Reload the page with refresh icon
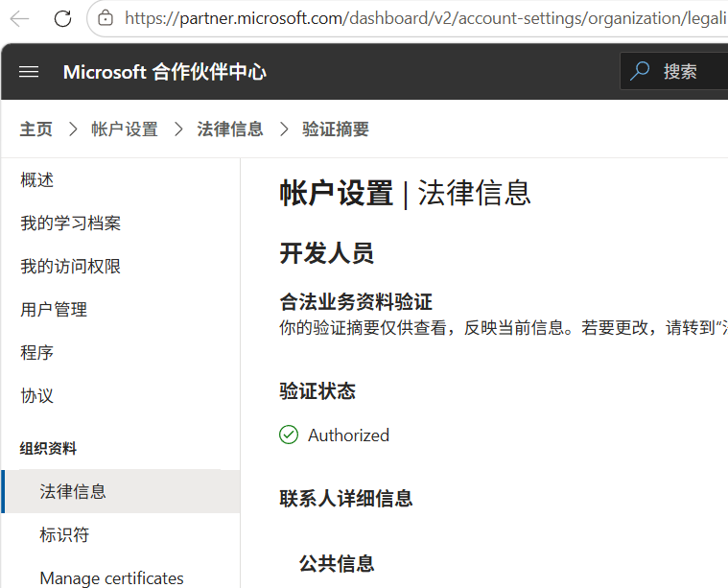This screenshot has height=588, width=728. (62, 18)
